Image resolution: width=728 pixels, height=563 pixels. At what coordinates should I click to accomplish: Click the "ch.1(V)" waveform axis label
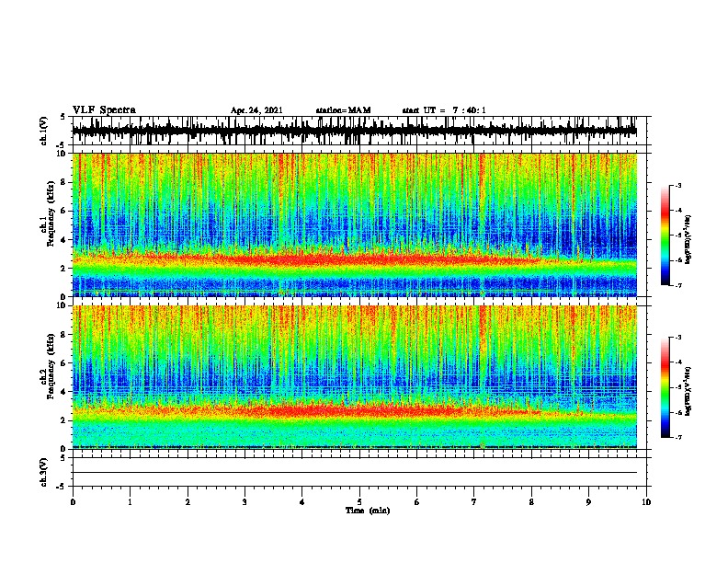pos(44,131)
